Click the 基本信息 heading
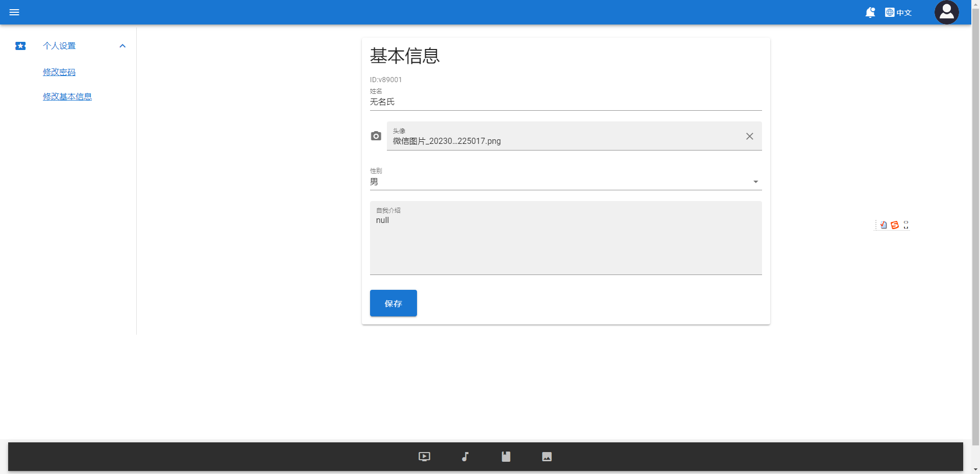 pyautogui.click(x=405, y=56)
